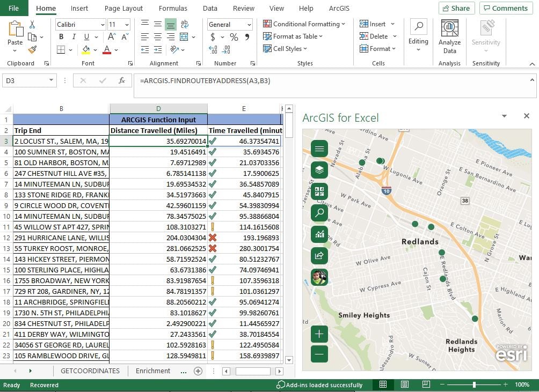Adjust the zoom slider in status bar
Image resolution: width=539 pixels, height=392 pixels.
[x=474, y=384]
